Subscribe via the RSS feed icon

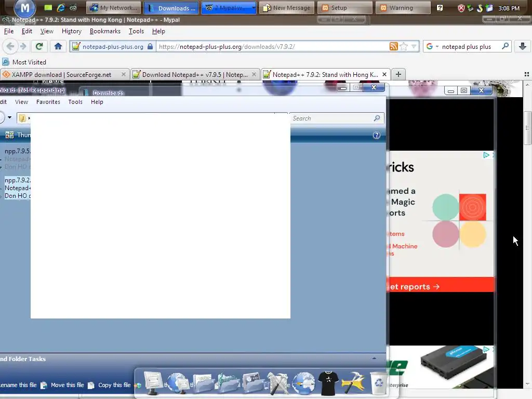(394, 46)
